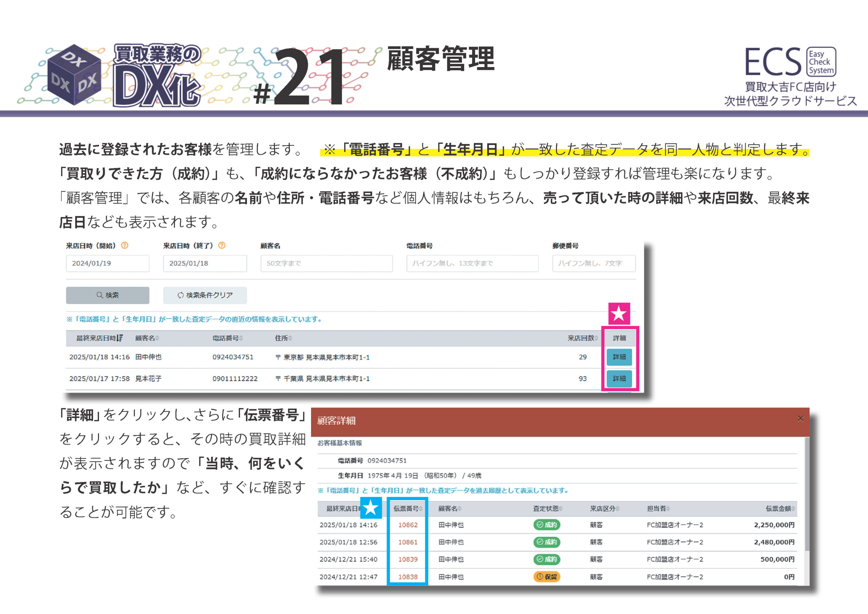The height and width of the screenshot is (614, 868).
Task: Click the 顧客名 search input field
Action: point(326,263)
